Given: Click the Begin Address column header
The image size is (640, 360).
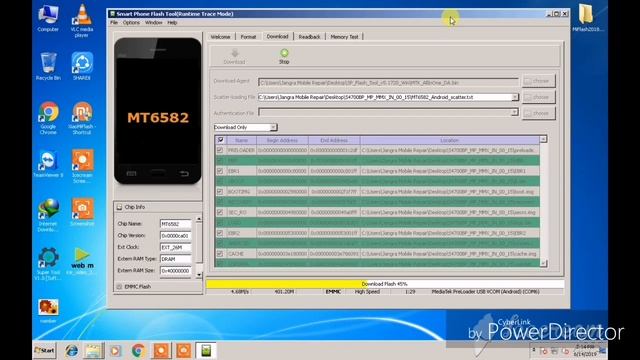Looking at the screenshot, I should click(282, 140).
